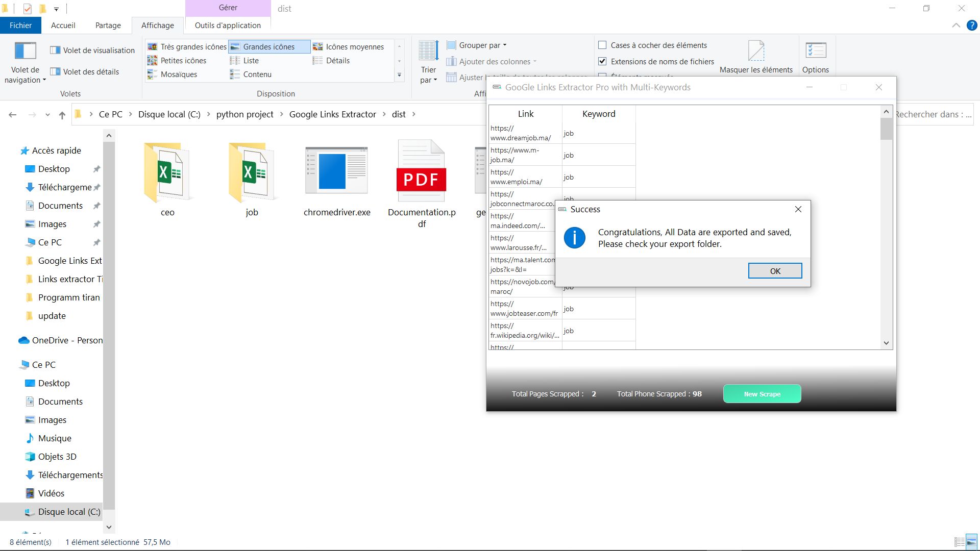Switch to Outils d'application tab
The image size is (980, 551).
coord(228,25)
